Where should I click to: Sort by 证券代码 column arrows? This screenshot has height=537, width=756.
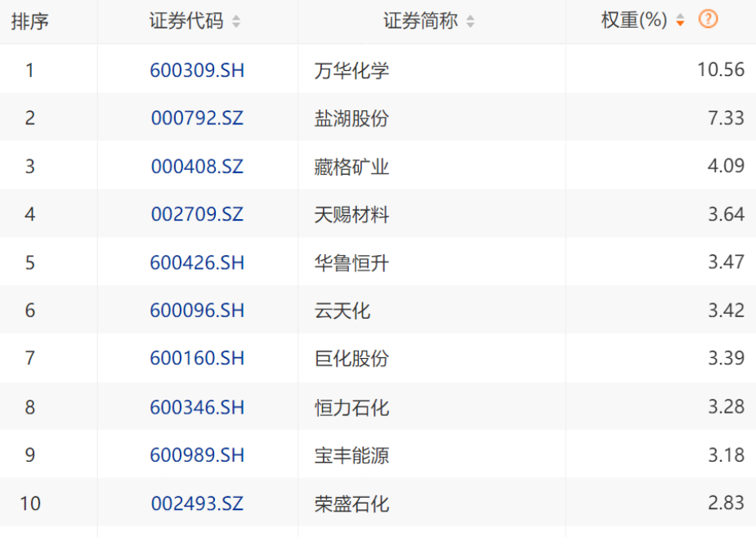click(x=235, y=21)
